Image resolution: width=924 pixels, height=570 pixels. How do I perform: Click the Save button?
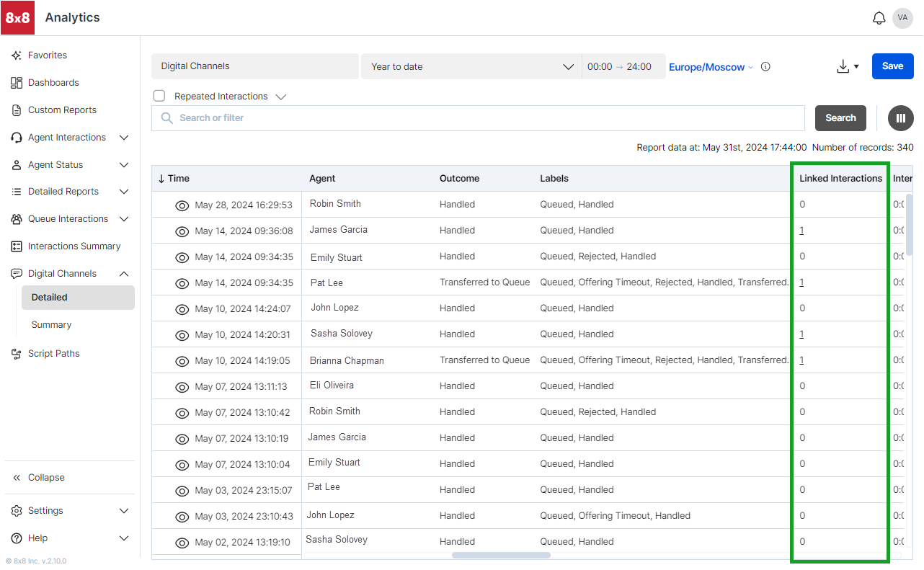coord(892,66)
